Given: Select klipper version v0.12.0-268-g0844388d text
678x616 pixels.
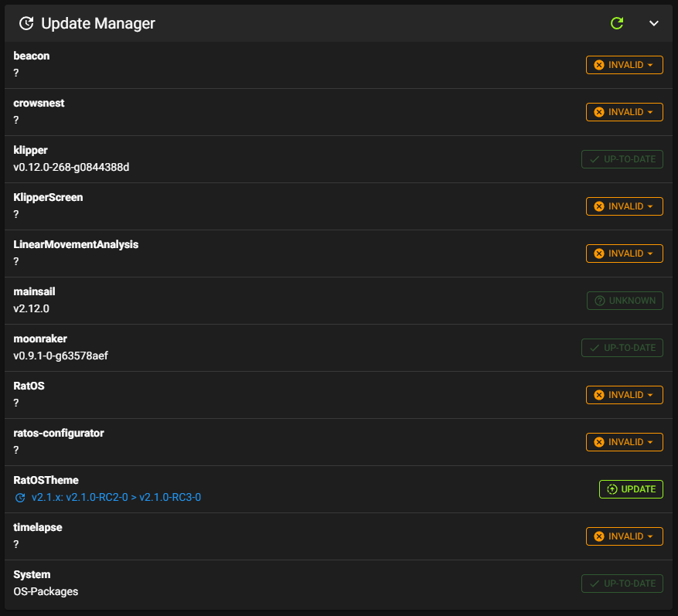Looking at the screenshot, I should point(71,167).
